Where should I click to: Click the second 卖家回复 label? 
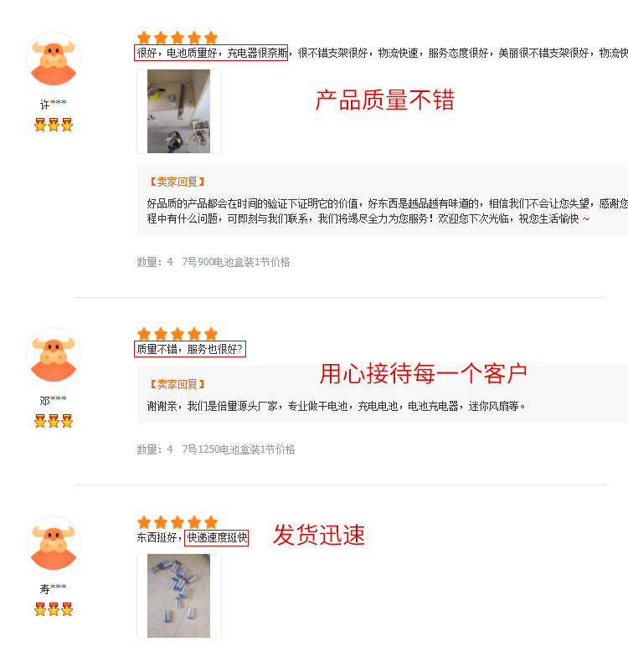coord(177,384)
